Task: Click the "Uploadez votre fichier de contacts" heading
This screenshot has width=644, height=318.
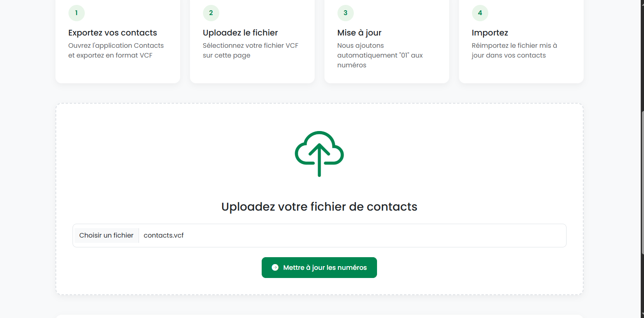Action: (319, 207)
